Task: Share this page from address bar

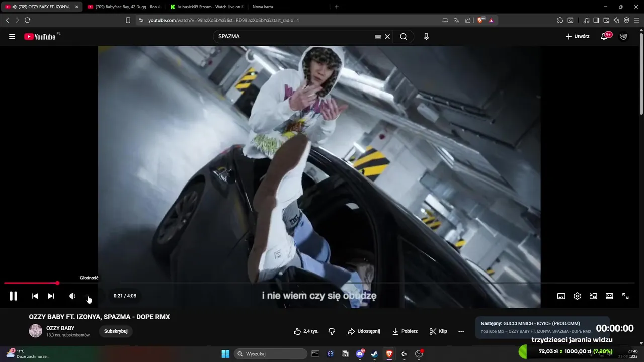Action: pyautogui.click(x=468, y=20)
